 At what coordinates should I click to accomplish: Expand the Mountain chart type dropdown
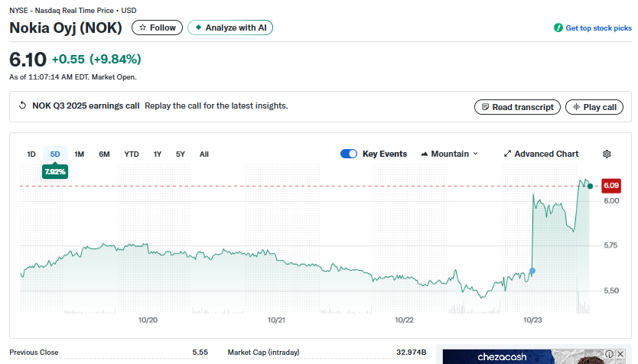coord(449,154)
